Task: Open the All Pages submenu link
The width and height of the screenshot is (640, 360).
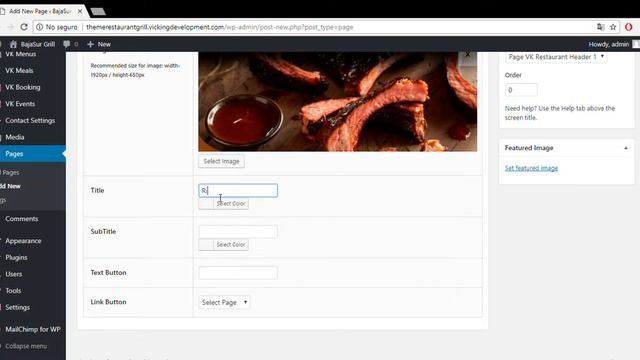Action: click(x=10, y=173)
